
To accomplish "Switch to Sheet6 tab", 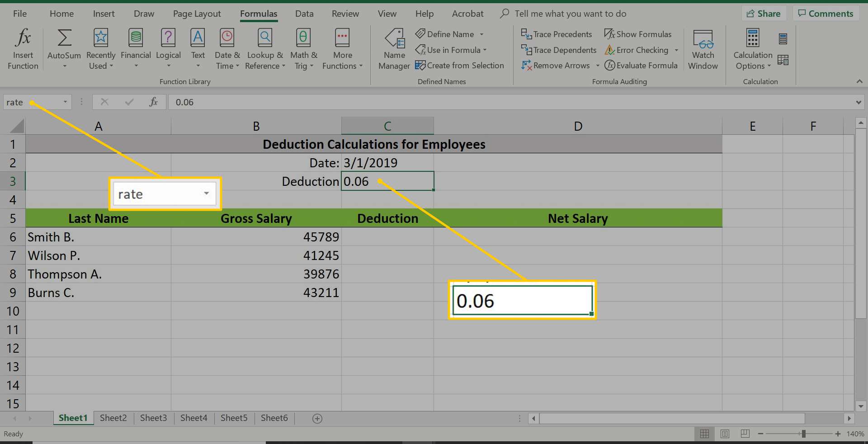I will click(x=274, y=418).
